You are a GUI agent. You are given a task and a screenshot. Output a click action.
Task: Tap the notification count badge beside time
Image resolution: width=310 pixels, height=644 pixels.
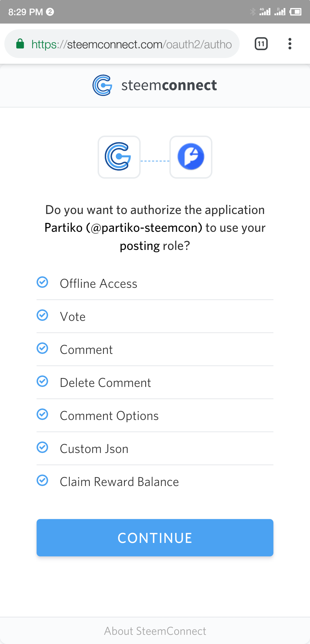tap(50, 12)
